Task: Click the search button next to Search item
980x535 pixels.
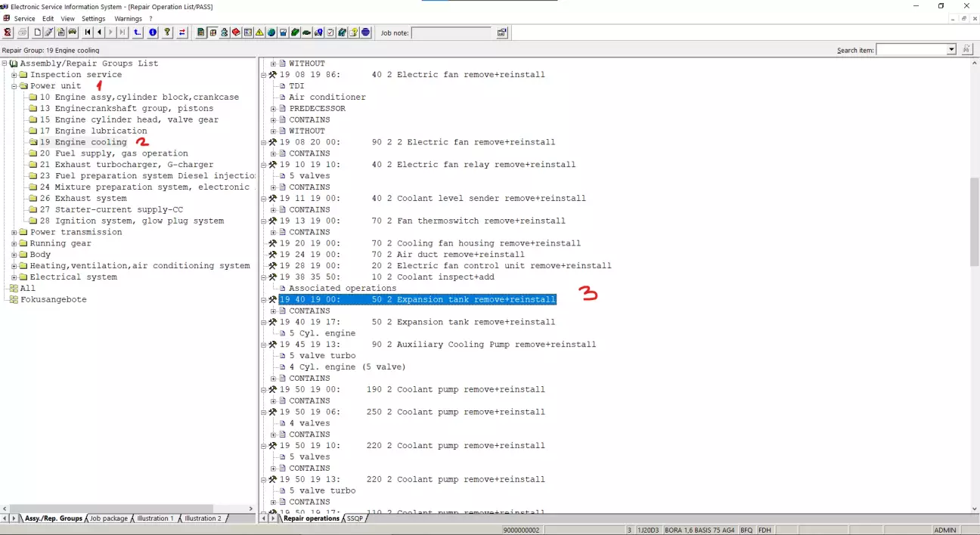Action: point(966,50)
